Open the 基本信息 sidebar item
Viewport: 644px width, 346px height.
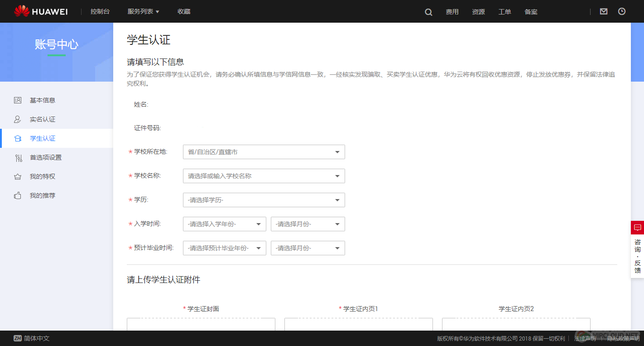43,100
